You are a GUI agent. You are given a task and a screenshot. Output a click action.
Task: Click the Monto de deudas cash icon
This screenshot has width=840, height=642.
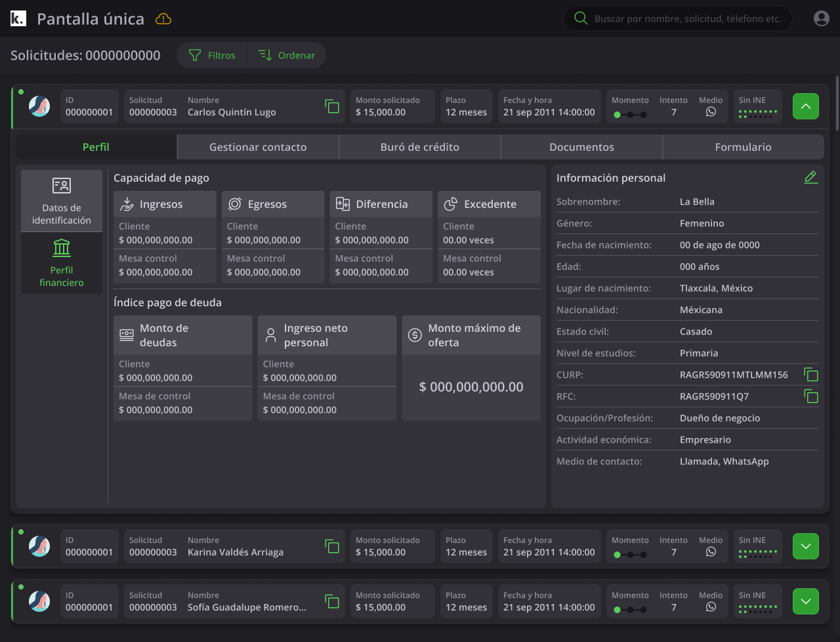[127, 335]
